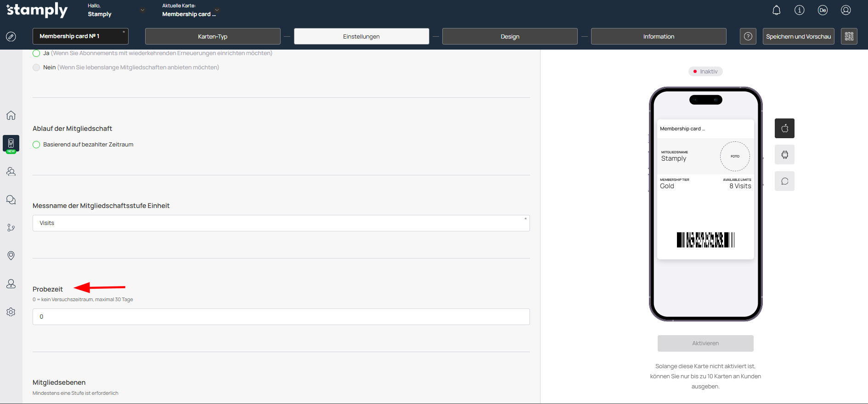Expand the 'Hallo, Stamply' account dropdown
Image resolution: width=868 pixels, height=404 pixels.
(142, 10)
